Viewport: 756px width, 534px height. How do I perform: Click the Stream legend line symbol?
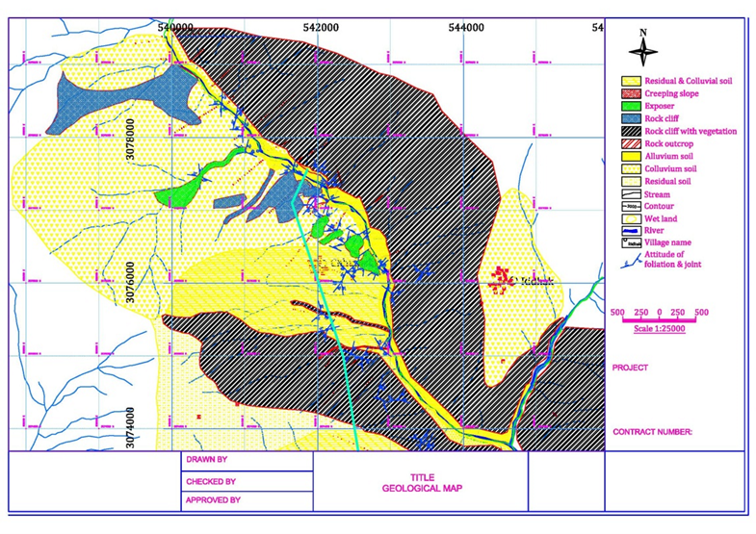(x=631, y=193)
